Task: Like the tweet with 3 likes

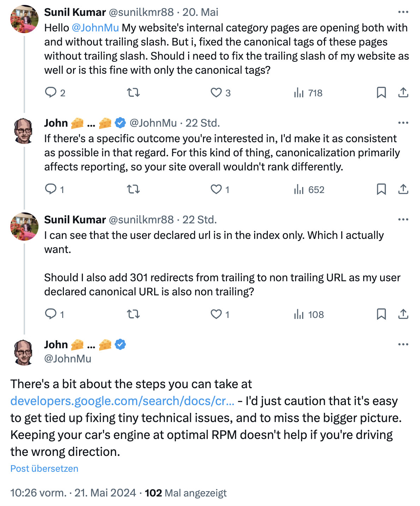Action: click(216, 93)
